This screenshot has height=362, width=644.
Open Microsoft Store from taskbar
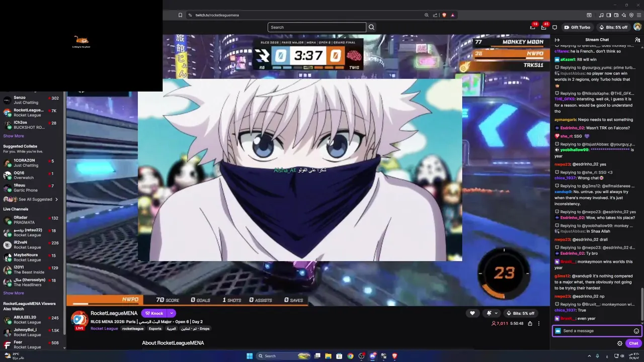(x=339, y=356)
